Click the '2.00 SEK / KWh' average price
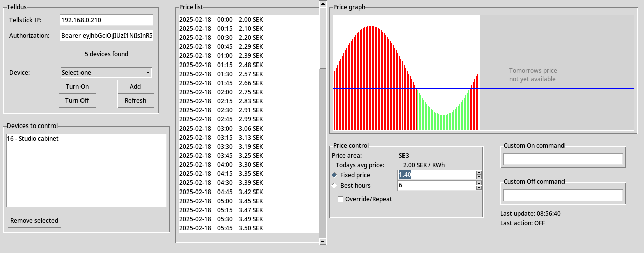Viewport: 644px width, 253px height. tap(424, 165)
